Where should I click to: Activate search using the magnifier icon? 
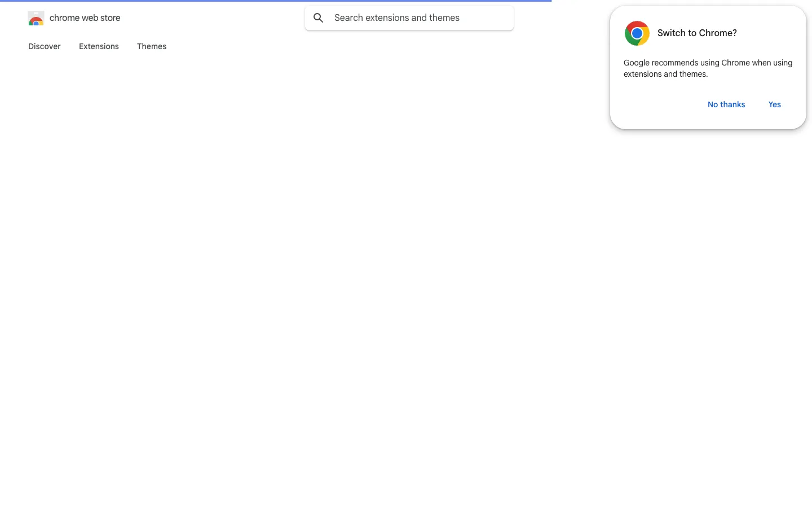(x=319, y=18)
